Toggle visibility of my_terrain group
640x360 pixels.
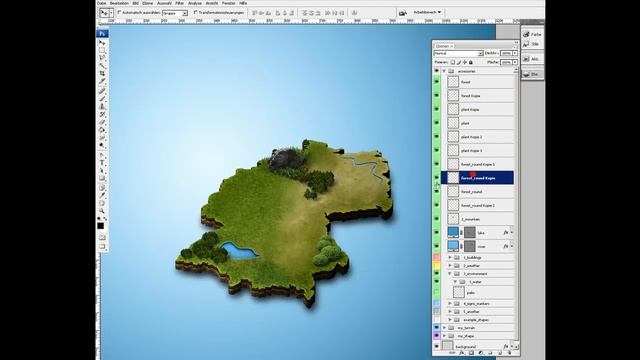(437, 327)
